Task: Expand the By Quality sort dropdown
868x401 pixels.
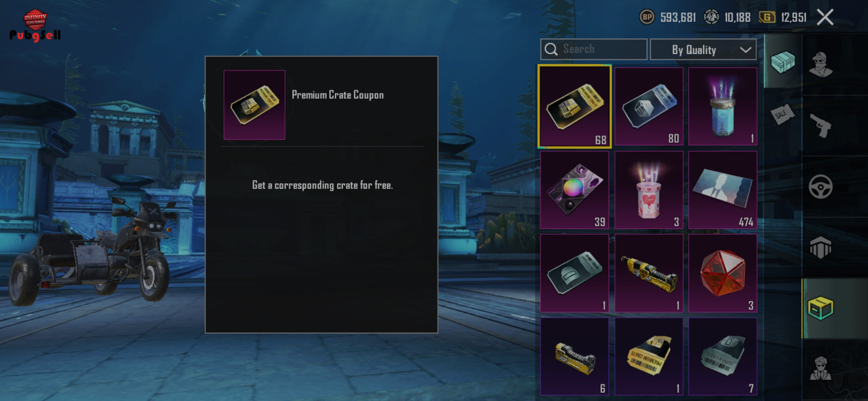Action: tap(703, 49)
